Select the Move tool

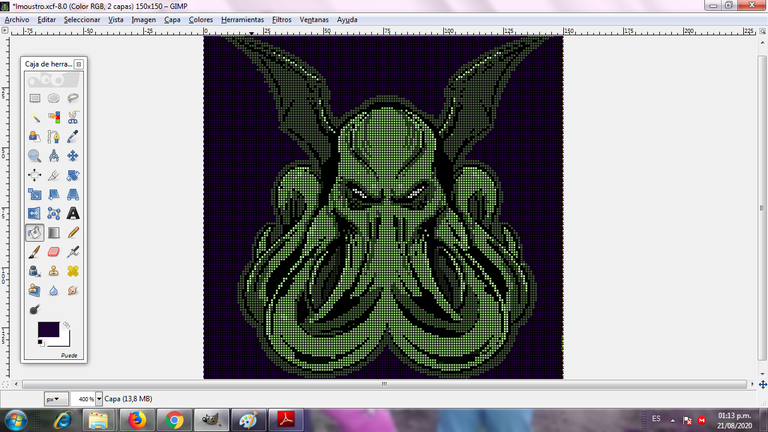click(72, 156)
